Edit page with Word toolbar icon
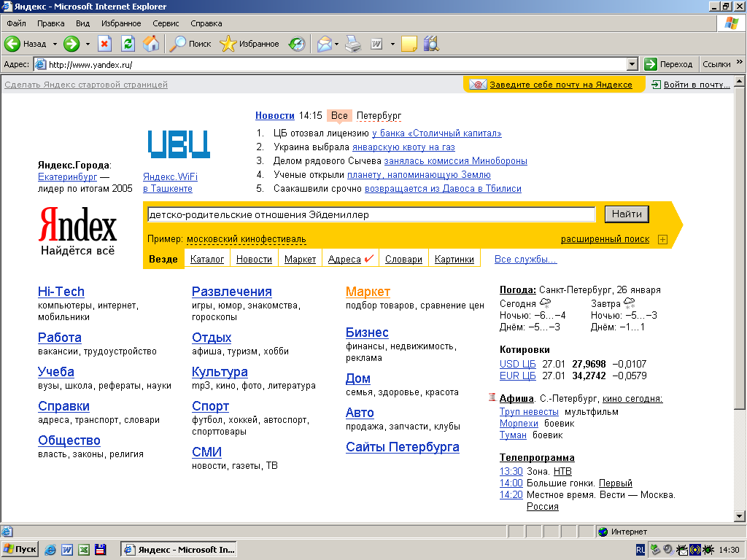This screenshot has height=560, width=747. pyautogui.click(x=376, y=44)
